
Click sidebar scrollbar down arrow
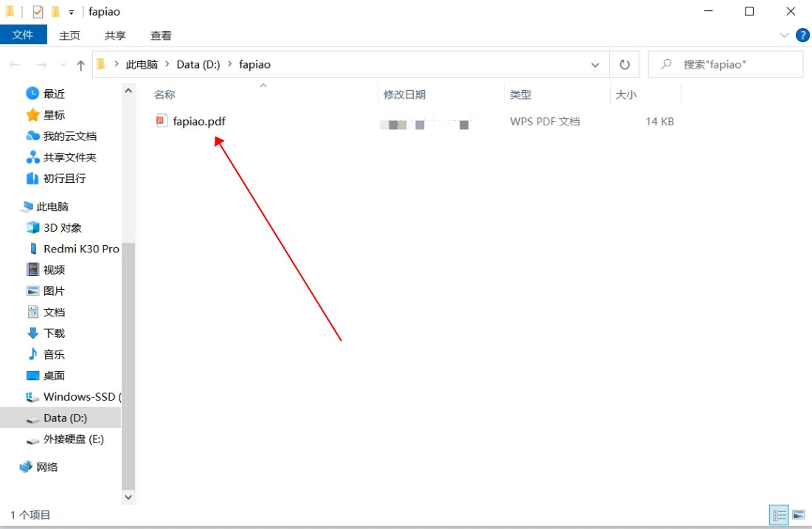click(128, 497)
